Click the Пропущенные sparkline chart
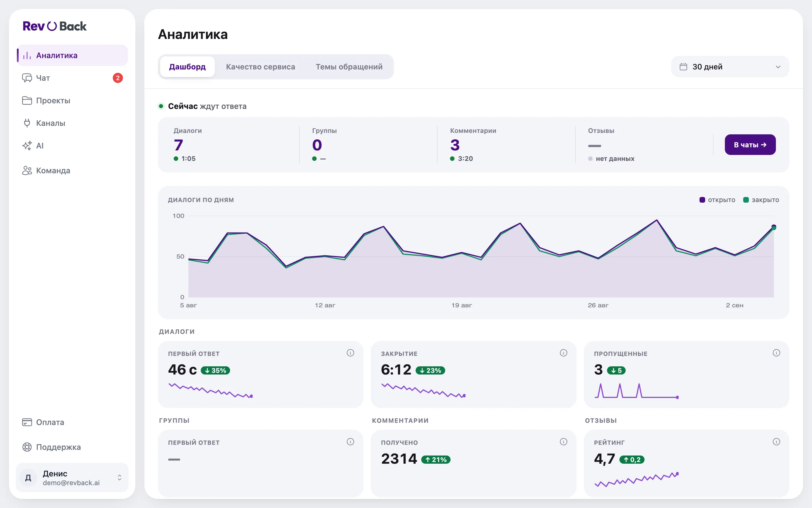Image resolution: width=812 pixels, height=508 pixels. (637, 390)
